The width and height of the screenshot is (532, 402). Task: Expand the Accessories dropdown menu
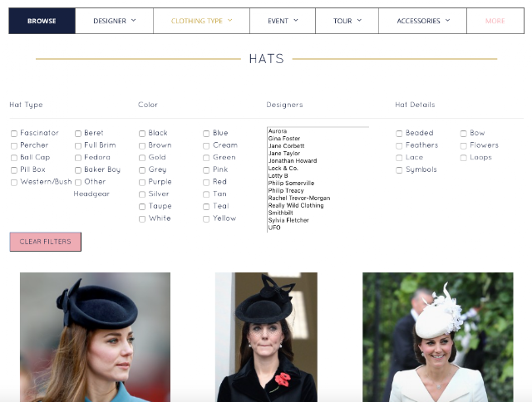[423, 21]
